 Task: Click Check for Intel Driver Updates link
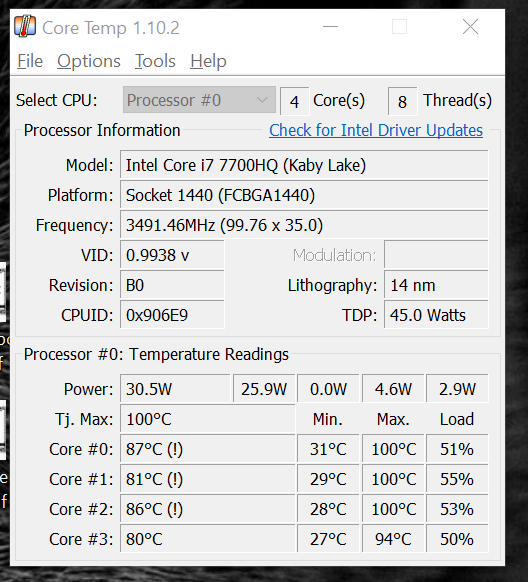[x=376, y=130]
